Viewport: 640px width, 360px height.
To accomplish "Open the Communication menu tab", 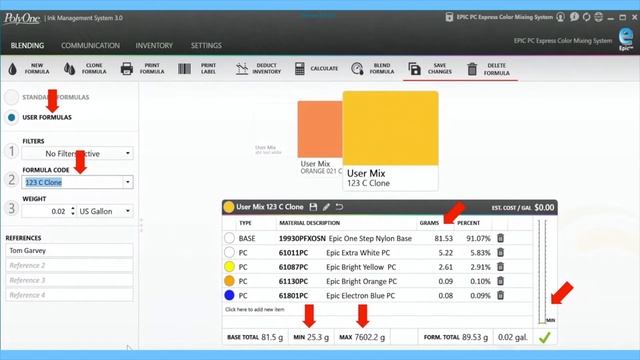I will [x=91, y=45].
